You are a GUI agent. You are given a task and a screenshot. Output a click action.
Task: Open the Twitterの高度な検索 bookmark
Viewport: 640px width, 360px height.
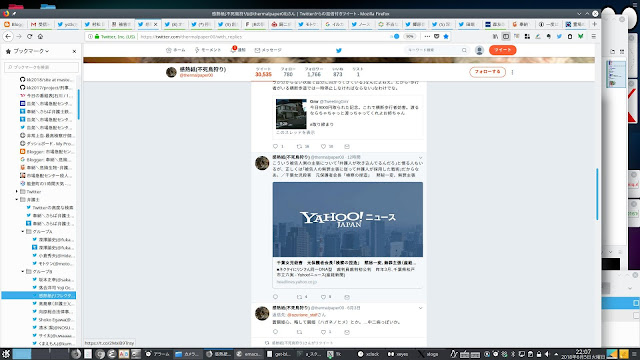(x=50, y=207)
